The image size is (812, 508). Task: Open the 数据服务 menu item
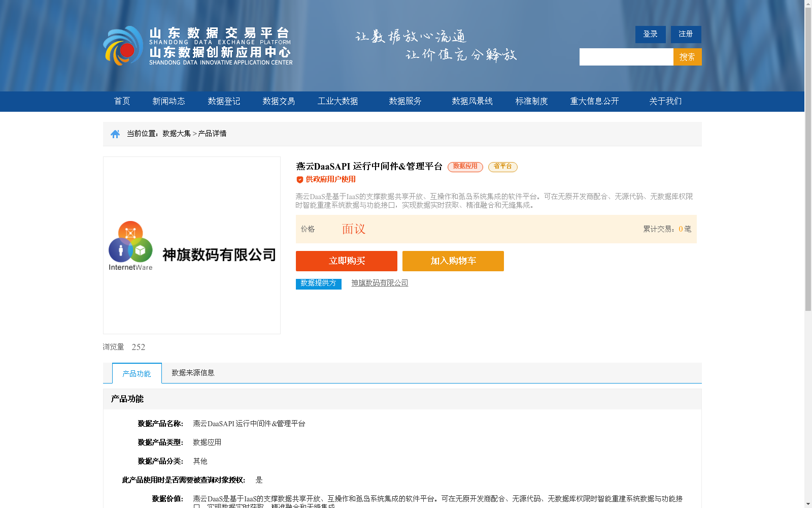pos(405,101)
